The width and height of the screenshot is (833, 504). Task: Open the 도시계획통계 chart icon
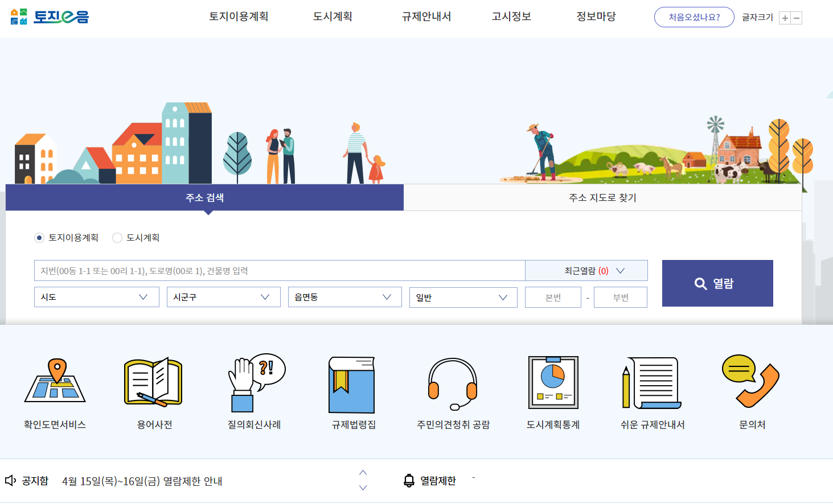click(x=553, y=382)
